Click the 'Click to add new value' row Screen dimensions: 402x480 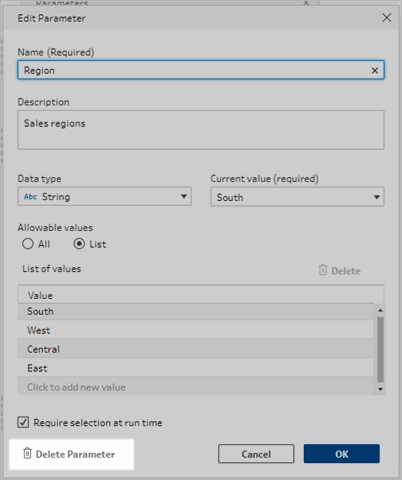196,387
